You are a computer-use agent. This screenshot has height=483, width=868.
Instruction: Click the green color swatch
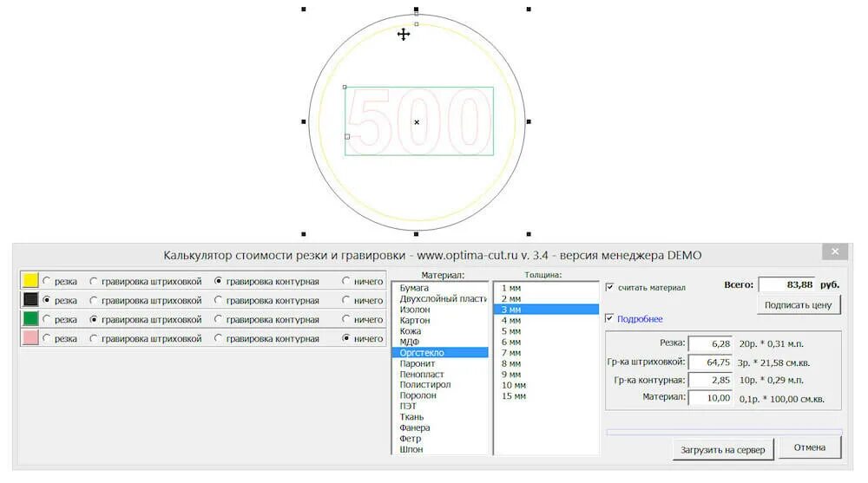30,319
